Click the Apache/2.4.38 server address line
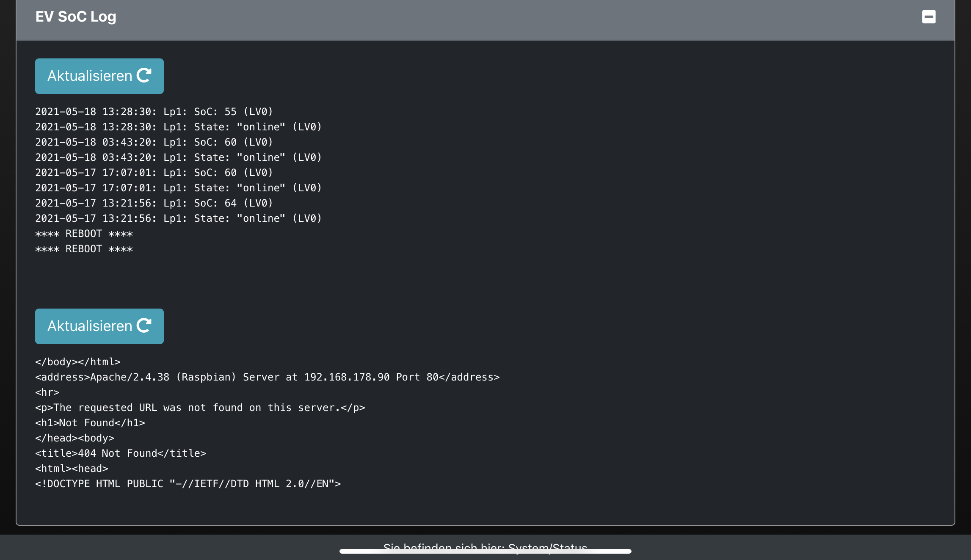 click(267, 377)
